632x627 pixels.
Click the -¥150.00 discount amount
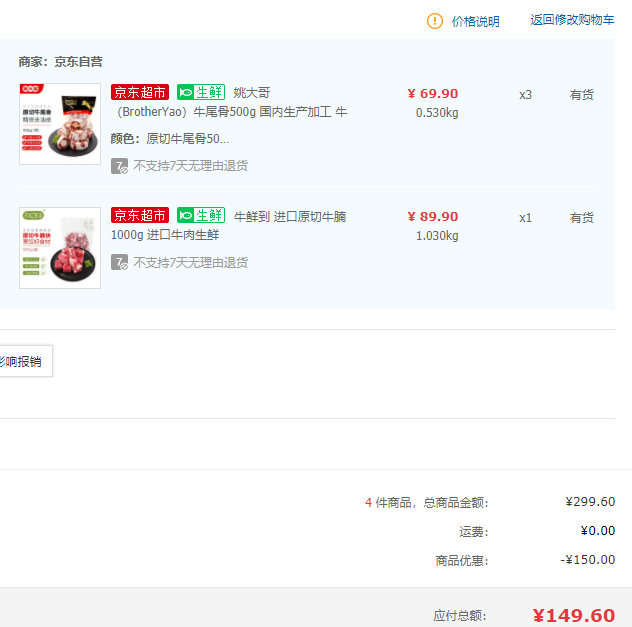(588, 560)
